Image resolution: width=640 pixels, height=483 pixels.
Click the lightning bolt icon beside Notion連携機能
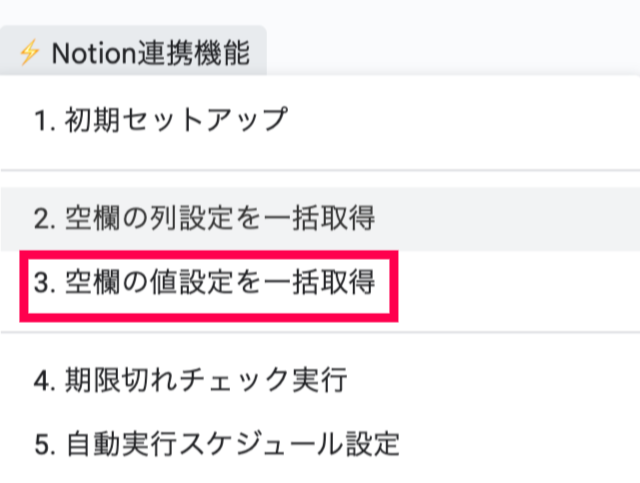29,52
